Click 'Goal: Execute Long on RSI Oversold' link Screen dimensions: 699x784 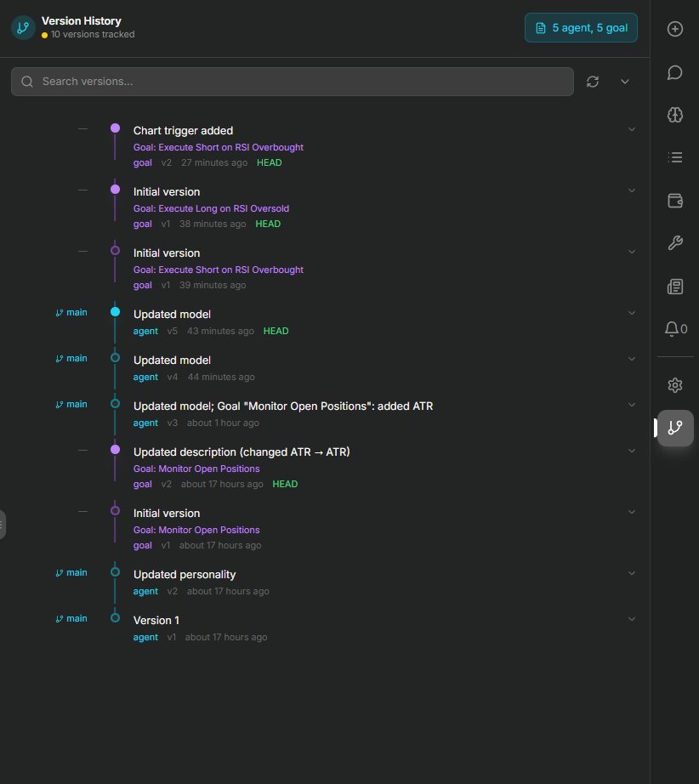(x=211, y=208)
